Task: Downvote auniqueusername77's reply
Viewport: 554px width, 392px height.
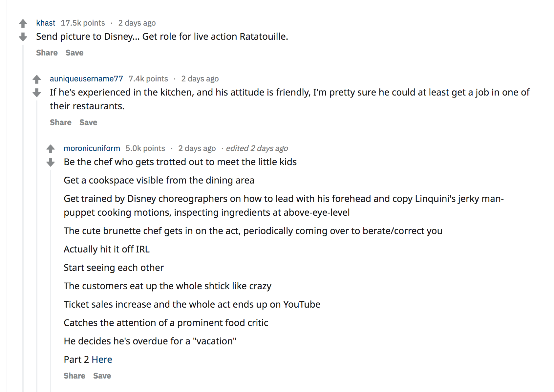Action: pos(37,93)
